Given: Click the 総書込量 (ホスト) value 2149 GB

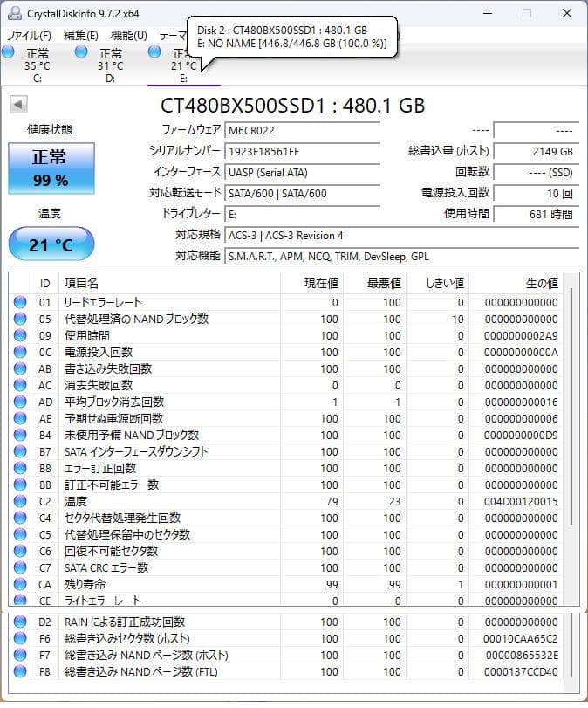Looking at the screenshot, I should (x=537, y=151).
